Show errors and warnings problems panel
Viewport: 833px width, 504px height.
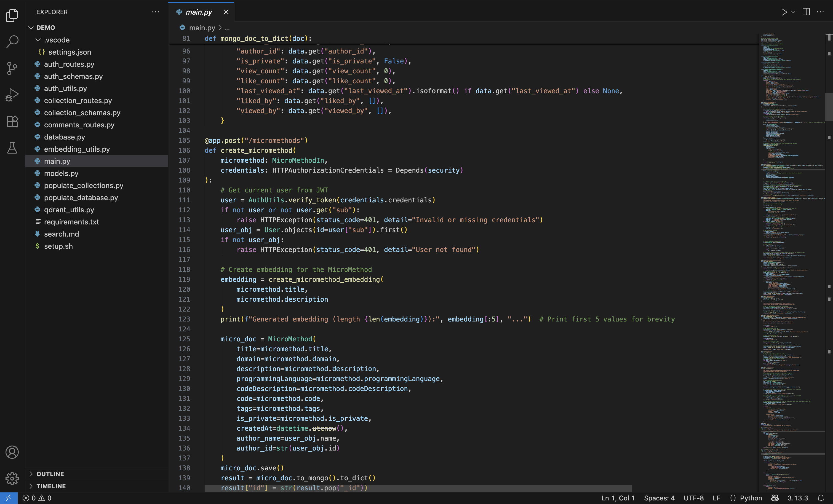click(37, 498)
